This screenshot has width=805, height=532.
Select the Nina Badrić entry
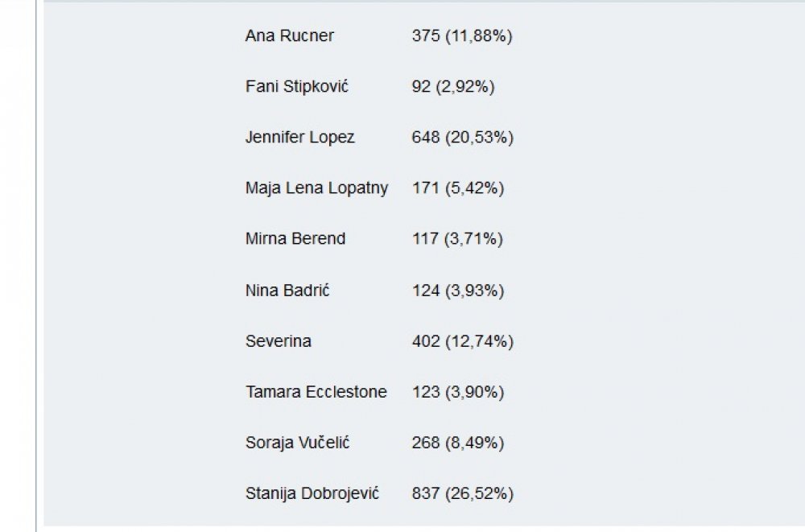287,290
